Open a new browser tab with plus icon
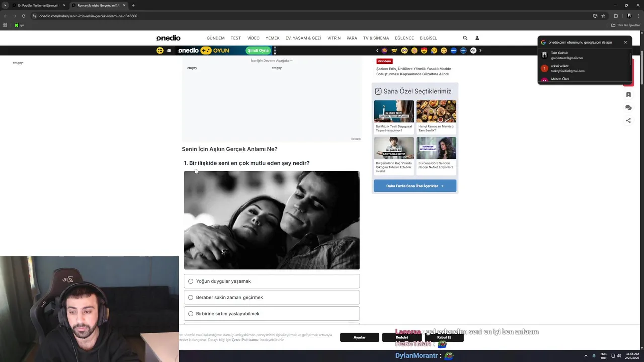 133,5
